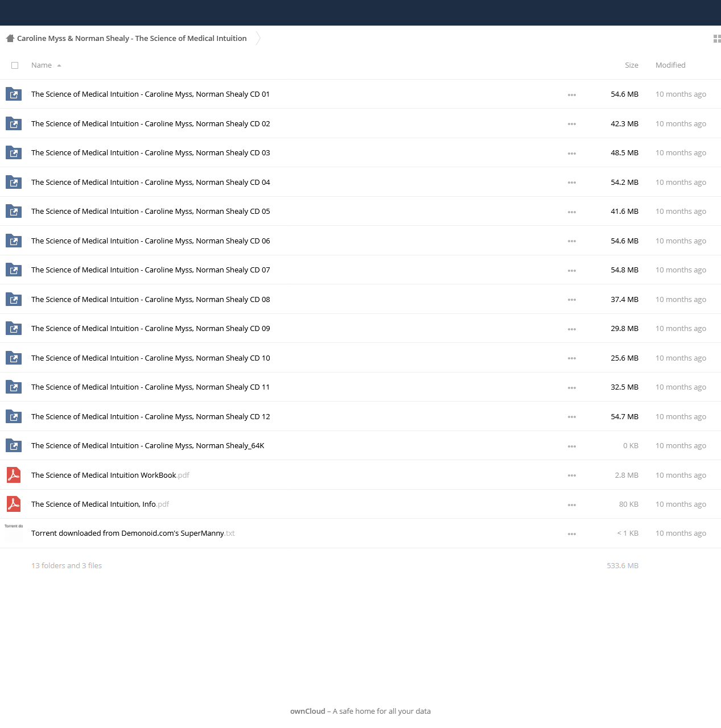This screenshot has height=728, width=721.
Task: Open the breadcrumb 'Caroline Myss & Norman Shealy' link
Action: [132, 38]
